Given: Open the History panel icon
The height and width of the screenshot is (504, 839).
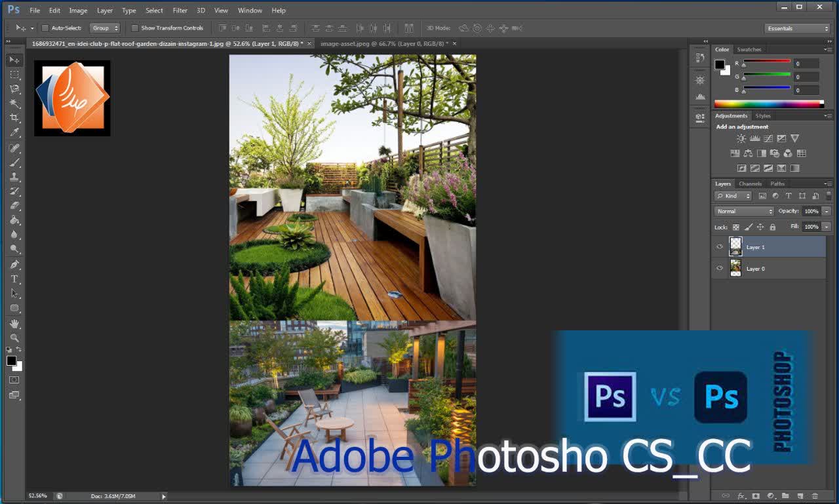Looking at the screenshot, I should (x=700, y=58).
